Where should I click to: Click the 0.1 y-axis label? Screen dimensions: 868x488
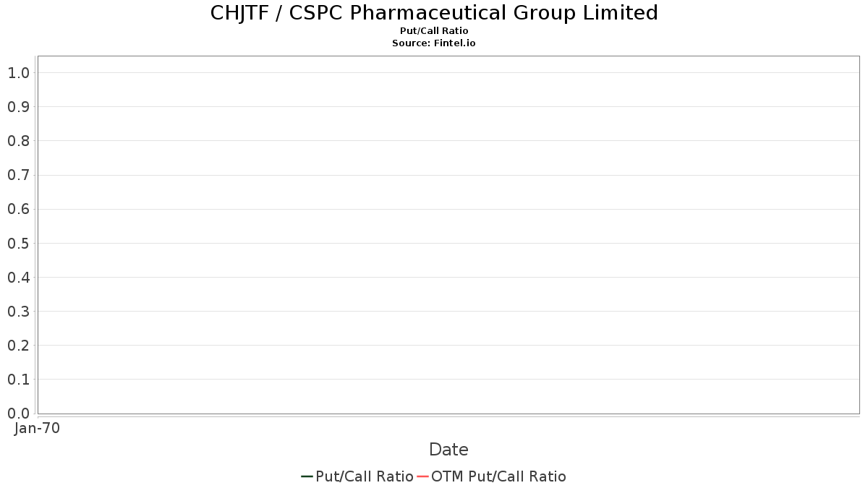18,380
